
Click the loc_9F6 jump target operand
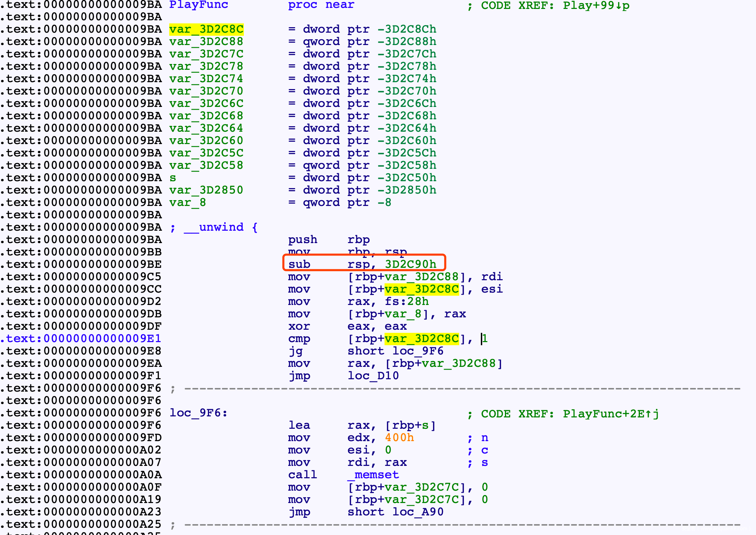pyautogui.click(x=418, y=351)
